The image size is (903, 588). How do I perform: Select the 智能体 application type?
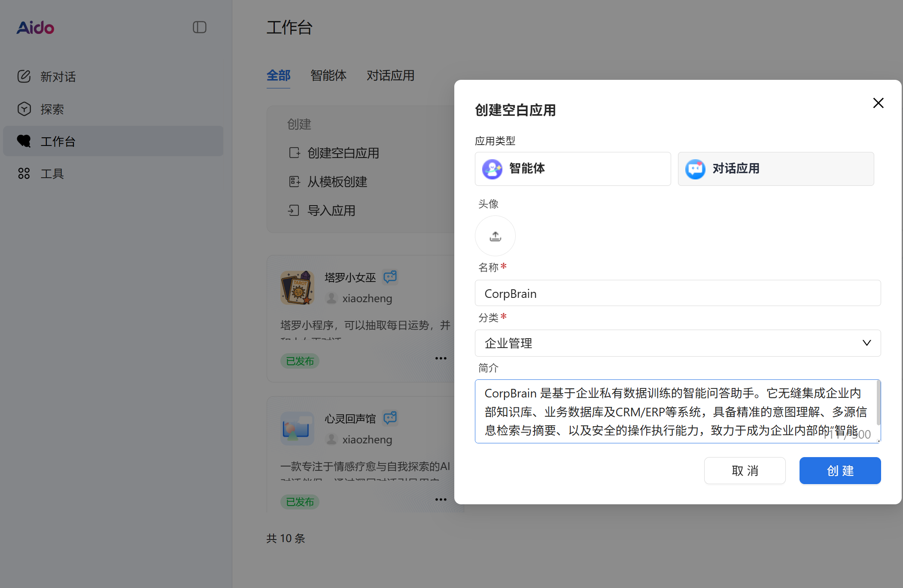pos(572,169)
